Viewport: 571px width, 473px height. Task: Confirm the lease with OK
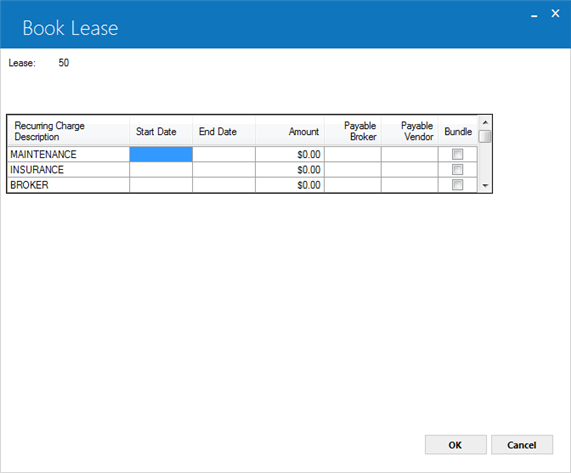[456, 445]
